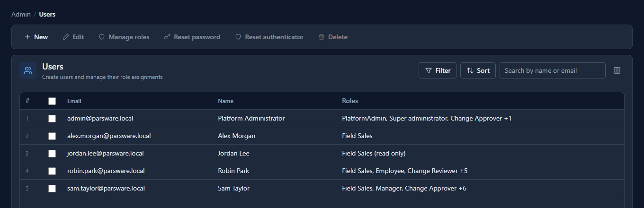
Task: Click the search by name or email field
Action: 553,70
